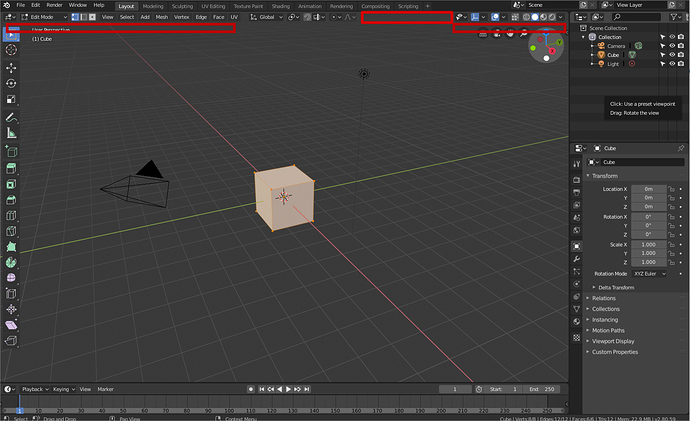Hide the Cube in viewport

(672, 55)
